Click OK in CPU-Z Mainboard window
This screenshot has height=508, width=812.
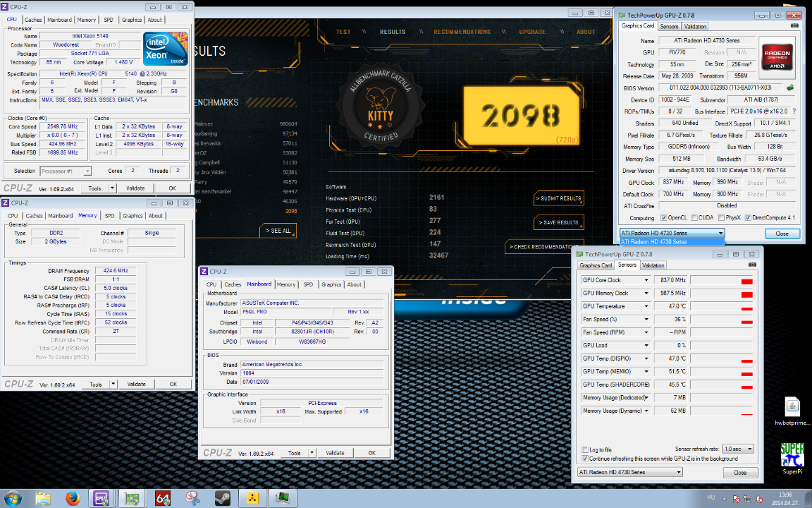tap(372, 453)
